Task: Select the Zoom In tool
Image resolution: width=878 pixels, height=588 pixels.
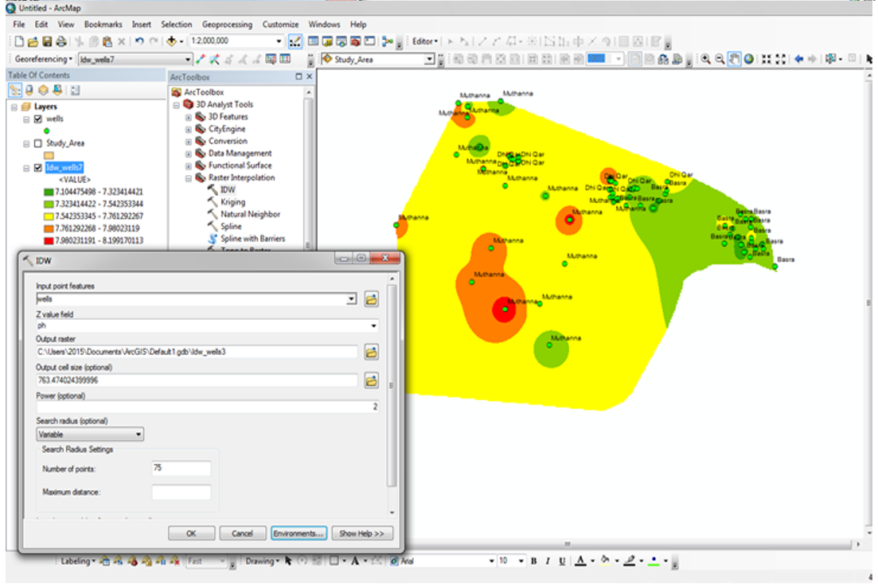Action: (706, 59)
